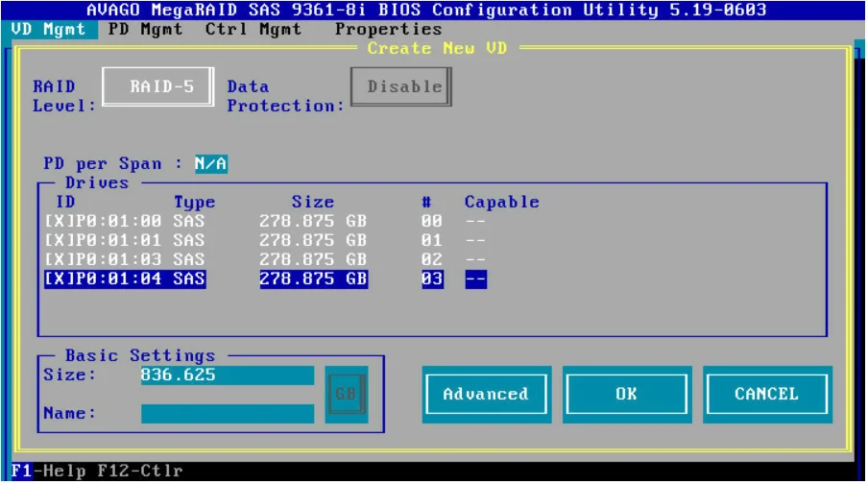This screenshot has height=484, width=868.
Task: Open the VD Mgmt tab
Action: 49,30
